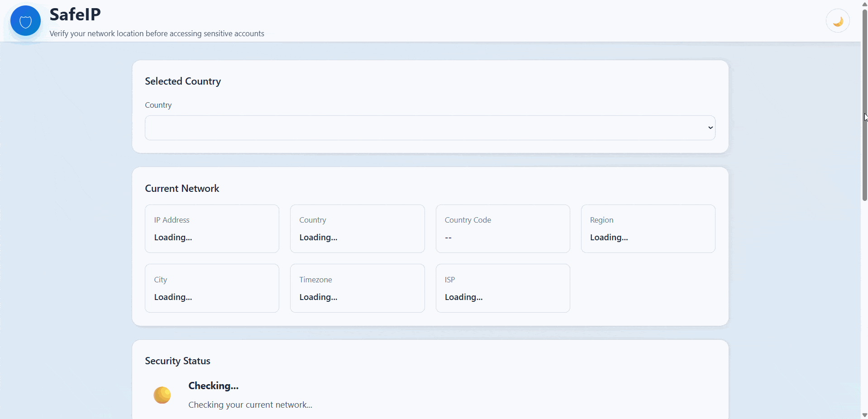This screenshot has width=868, height=419.
Task: Select the ISP card
Action: 503,288
